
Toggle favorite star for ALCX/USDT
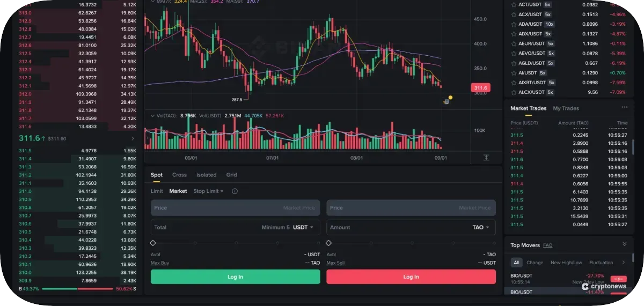click(x=514, y=92)
